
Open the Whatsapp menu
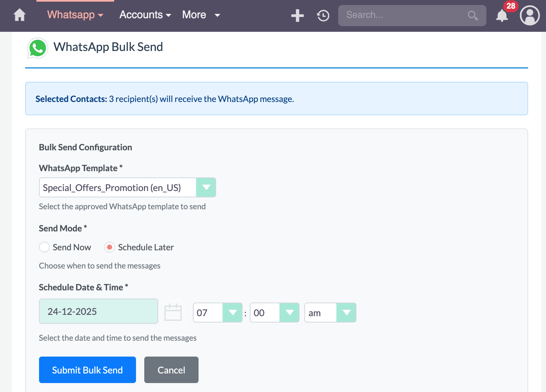point(71,15)
